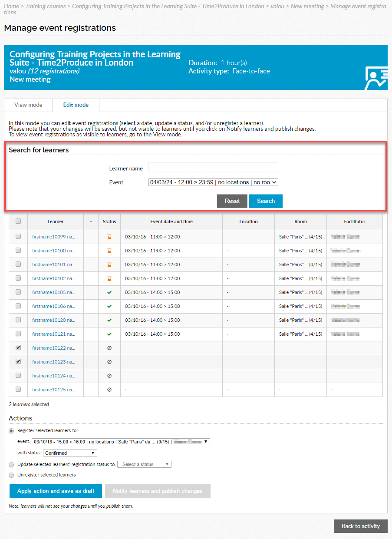Check the box for firstname10099
Screen dimensions: 392x539
click(18, 237)
